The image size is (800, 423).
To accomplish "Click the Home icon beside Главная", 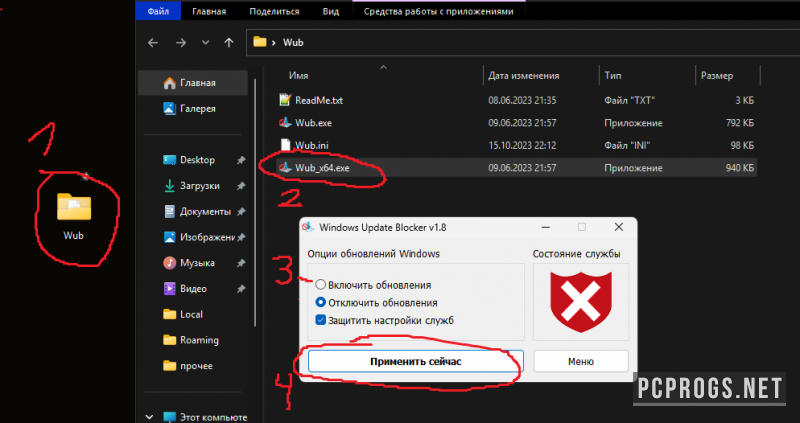I will click(169, 83).
